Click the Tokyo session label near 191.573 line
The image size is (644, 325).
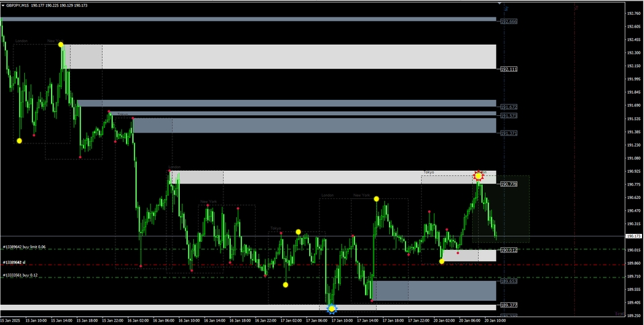(122, 115)
